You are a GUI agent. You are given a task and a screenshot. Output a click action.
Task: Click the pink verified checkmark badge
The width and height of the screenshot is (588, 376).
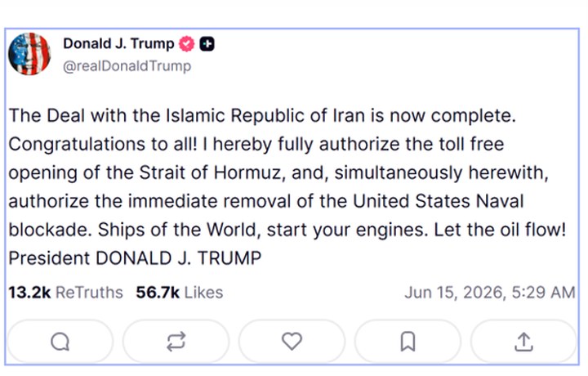[x=186, y=44]
